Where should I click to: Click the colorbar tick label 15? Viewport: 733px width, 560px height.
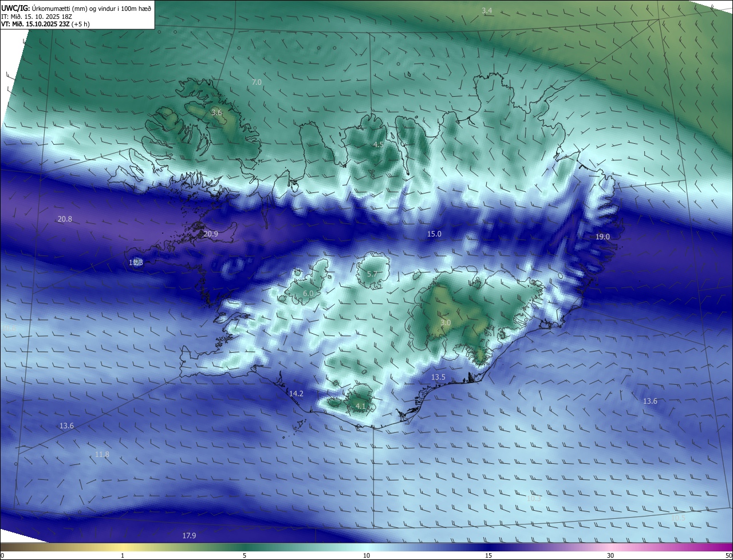(x=488, y=555)
